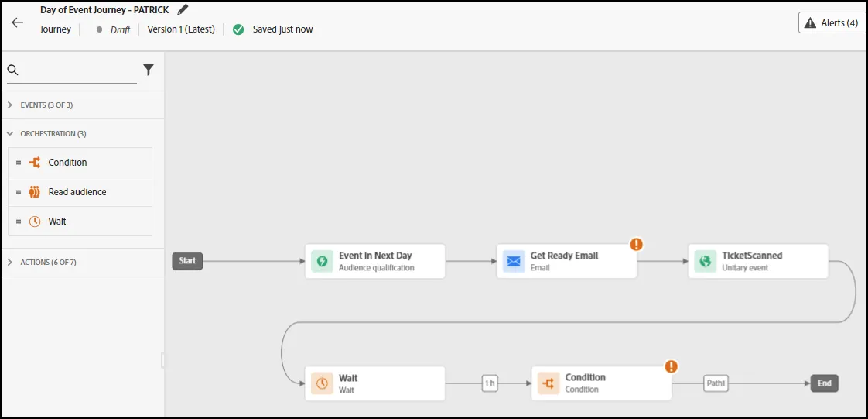
Task: Click the warning badge on Condition node
Action: [x=671, y=366]
